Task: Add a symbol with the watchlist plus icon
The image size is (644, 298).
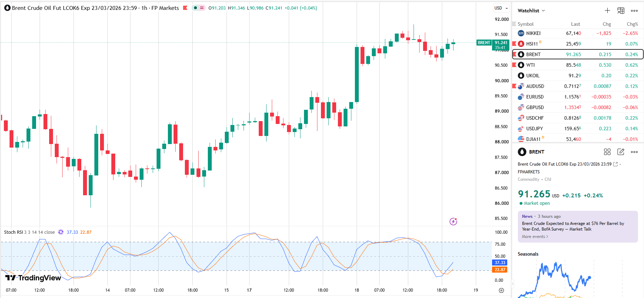Action: point(607,11)
